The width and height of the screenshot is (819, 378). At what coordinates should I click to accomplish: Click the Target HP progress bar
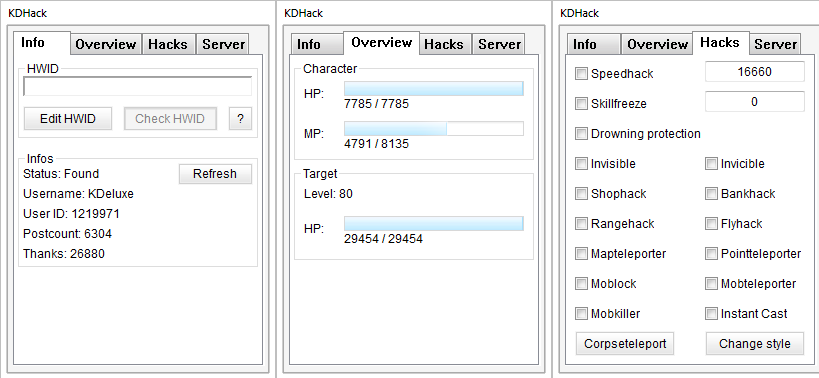tap(434, 224)
